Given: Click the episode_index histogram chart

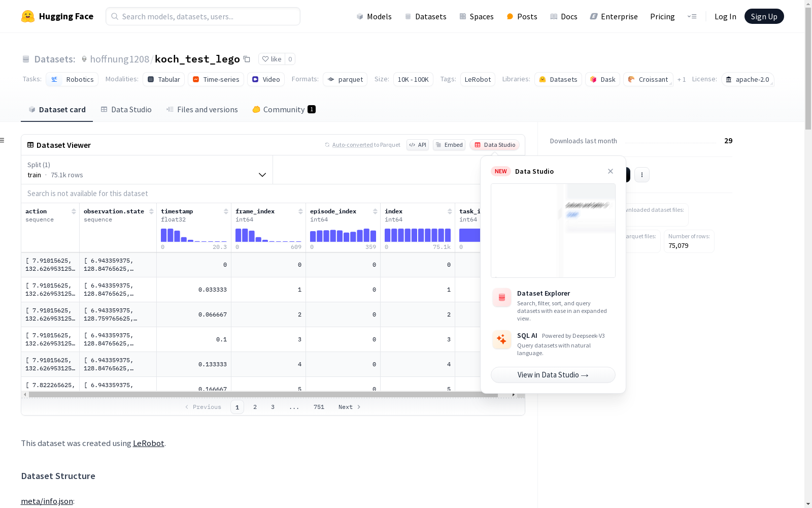Looking at the screenshot, I should click(x=343, y=235).
